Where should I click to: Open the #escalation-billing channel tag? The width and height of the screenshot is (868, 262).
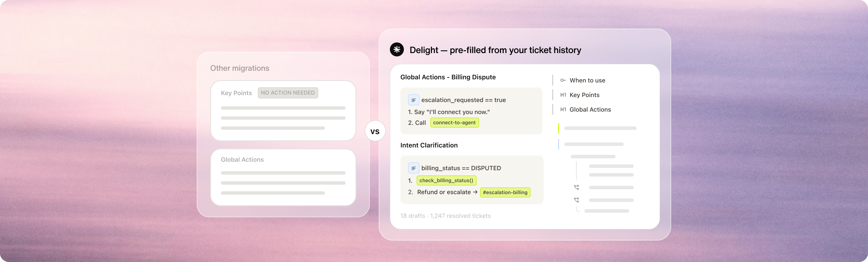tap(505, 192)
